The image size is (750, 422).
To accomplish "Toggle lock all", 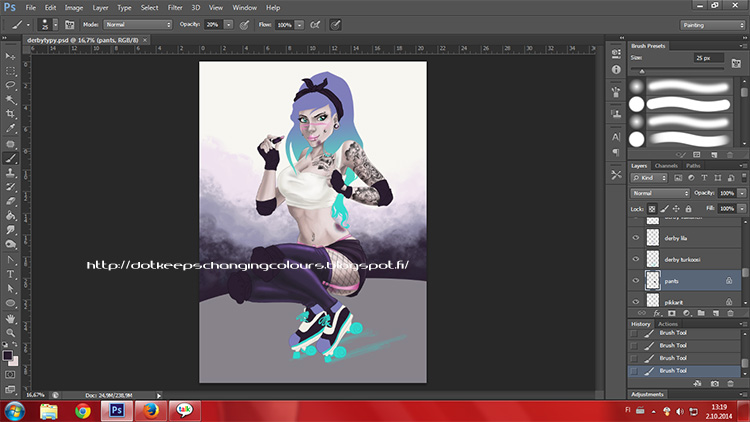I will click(x=688, y=209).
